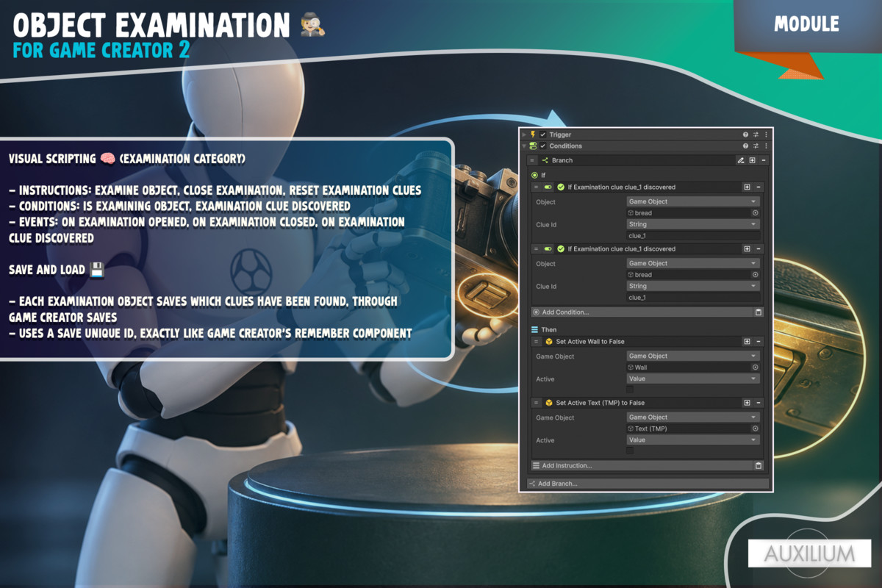Open Value dropdown under Wall
Image resolution: width=882 pixels, height=588 pixels.
(x=692, y=379)
